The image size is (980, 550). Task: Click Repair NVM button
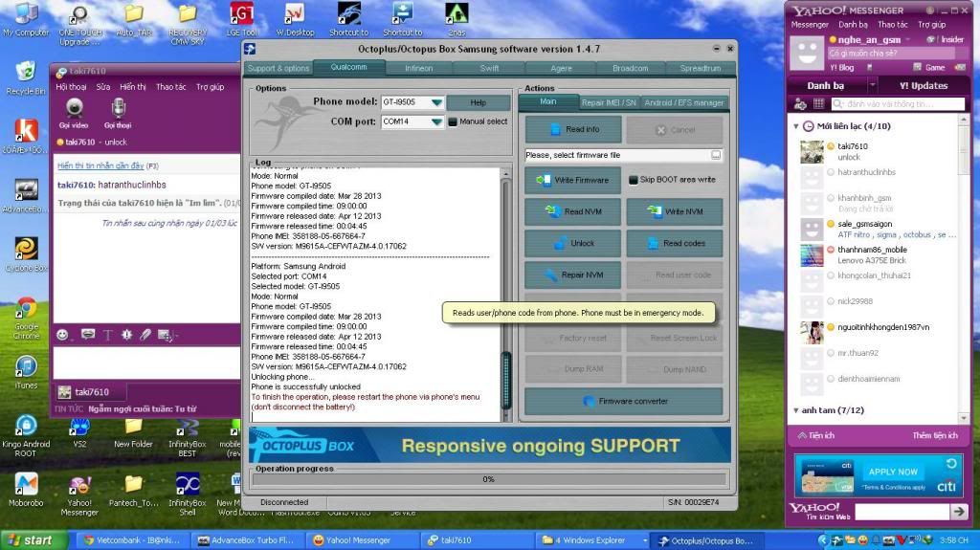(573, 275)
